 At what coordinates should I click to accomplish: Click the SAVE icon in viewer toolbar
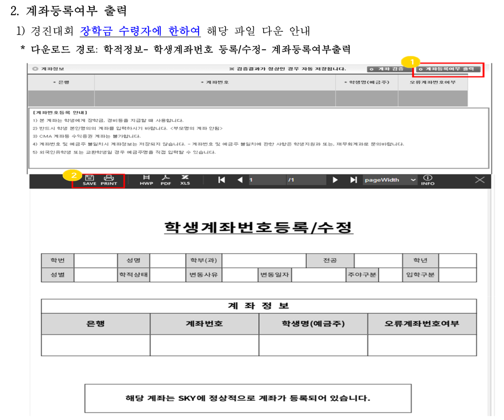click(x=89, y=180)
